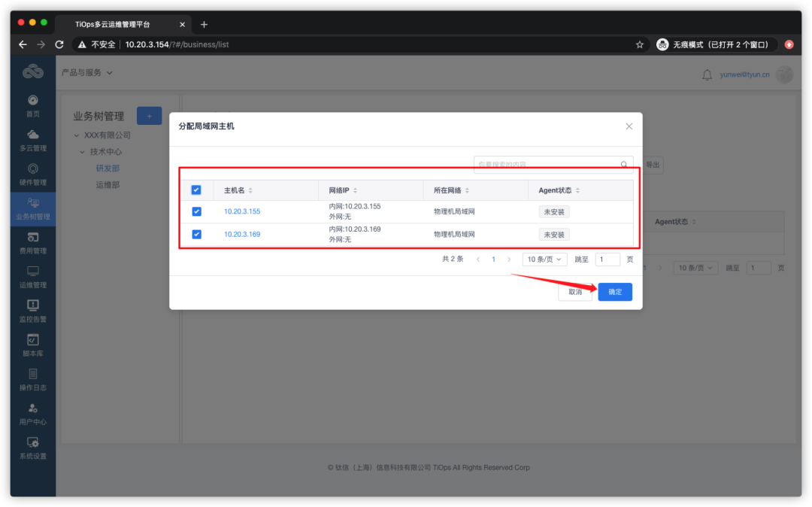The height and width of the screenshot is (507, 812).
Task: Go to 费用管理 via its sidebar icon
Action: coord(32,241)
